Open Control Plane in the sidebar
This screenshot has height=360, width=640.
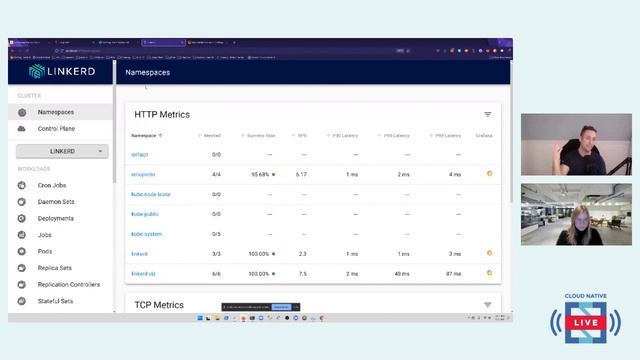tap(60, 129)
